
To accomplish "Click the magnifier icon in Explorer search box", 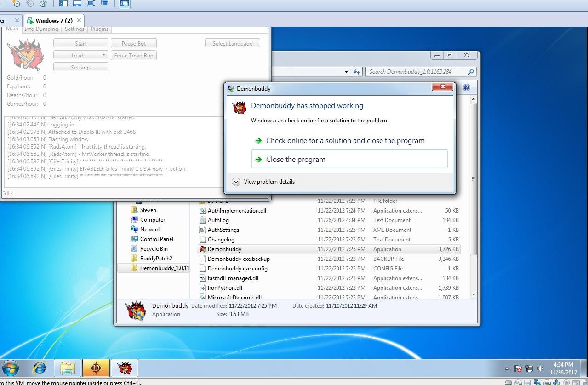I will tap(470, 72).
